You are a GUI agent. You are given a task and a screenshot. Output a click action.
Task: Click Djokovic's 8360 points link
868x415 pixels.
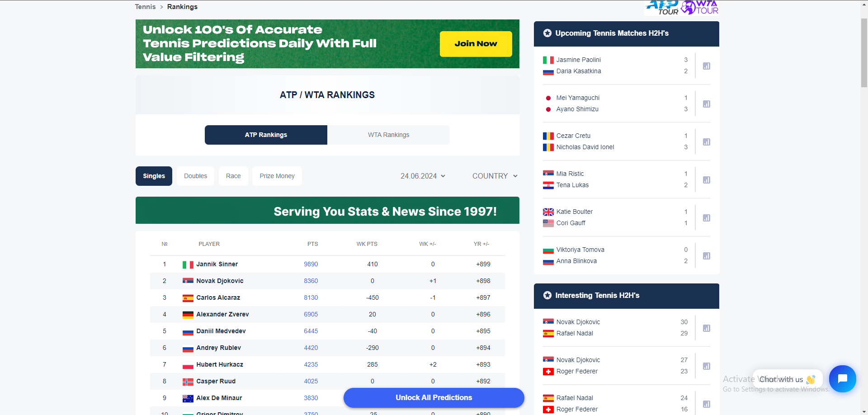[x=311, y=281]
